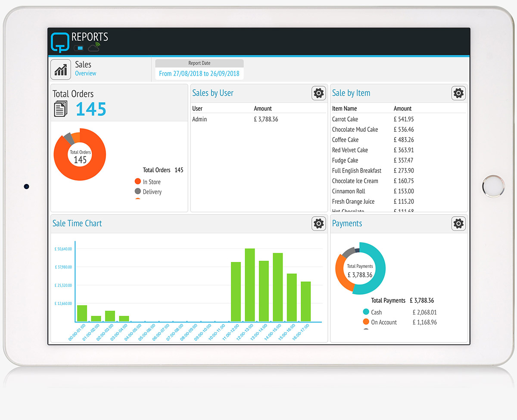Click the Total Orders documents icon
The width and height of the screenshot is (517, 420).
(61, 108)
